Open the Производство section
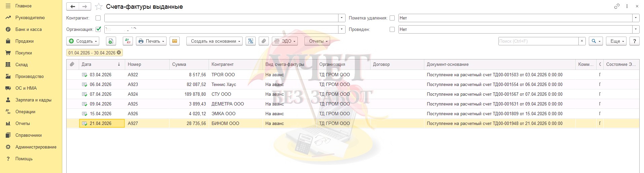This screenshot has width=644, height=173. tap(30, 77)
